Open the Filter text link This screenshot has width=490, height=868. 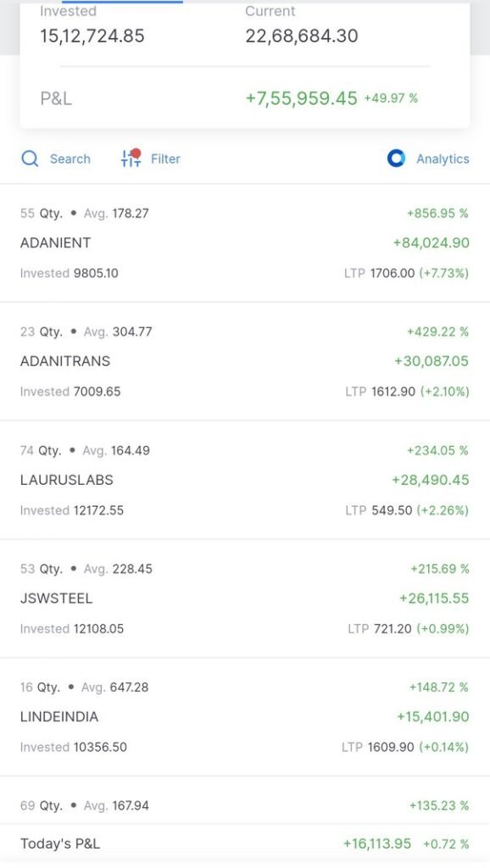[165, 159]
